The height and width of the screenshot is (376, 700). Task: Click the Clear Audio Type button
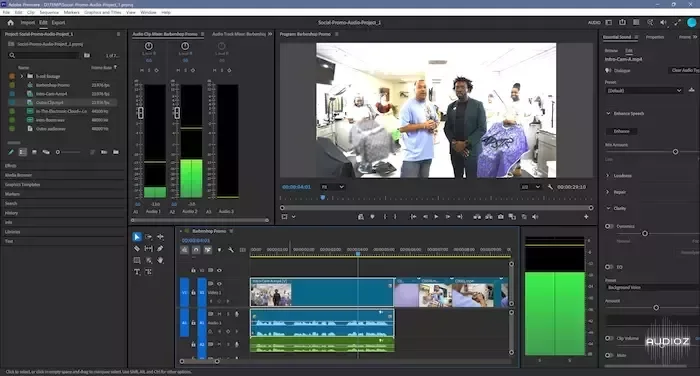[x=684, y=71]
